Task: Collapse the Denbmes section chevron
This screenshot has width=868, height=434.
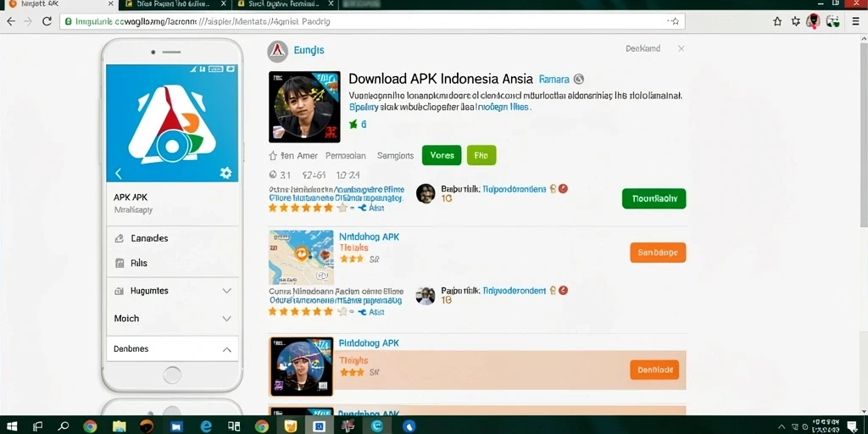Action: (x=226, y=349)
